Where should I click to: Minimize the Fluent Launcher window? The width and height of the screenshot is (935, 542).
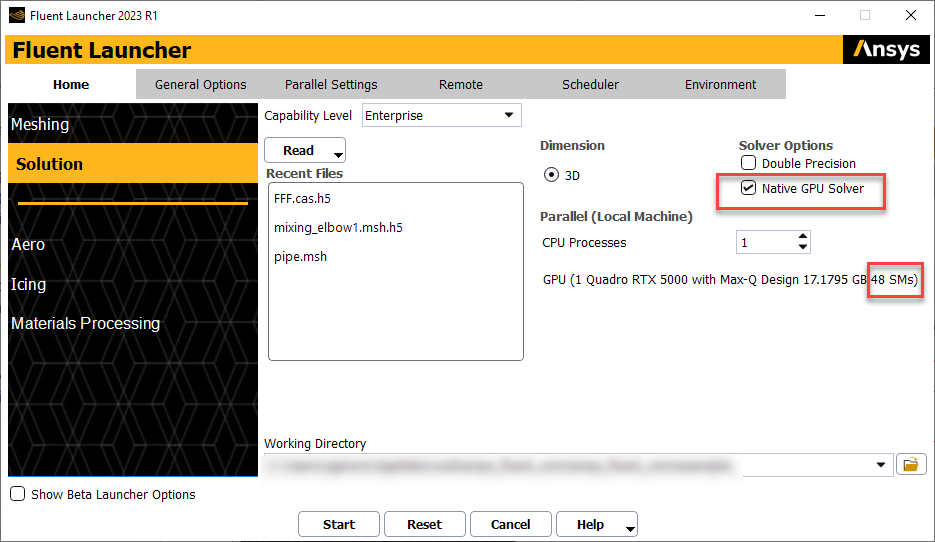click(821, 15)
